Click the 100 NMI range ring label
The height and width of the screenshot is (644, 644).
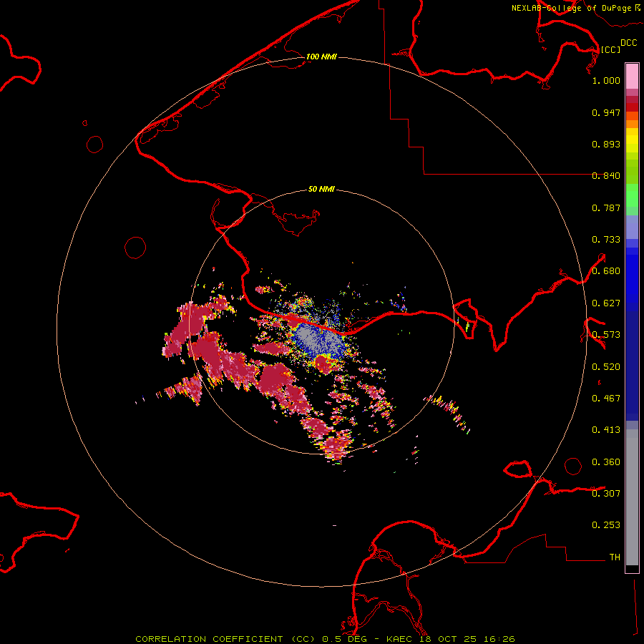click(x=321, y=57)
